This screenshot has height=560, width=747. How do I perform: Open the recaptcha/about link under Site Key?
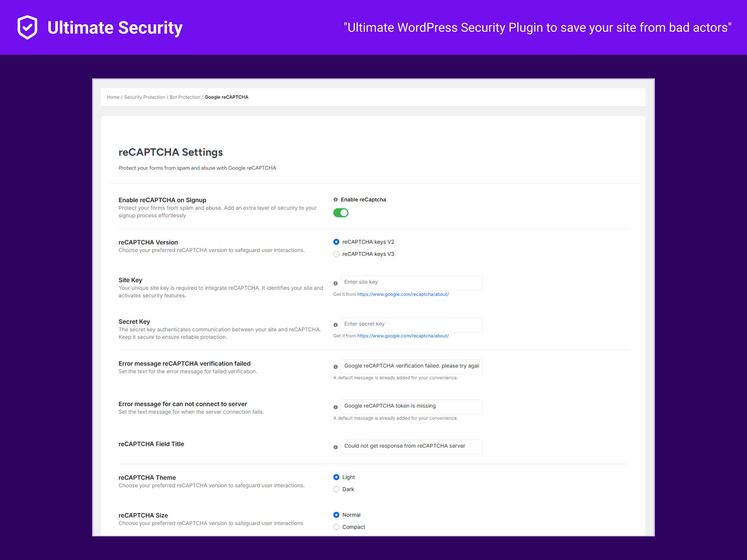pyautogui.click(x=402, y=294)
